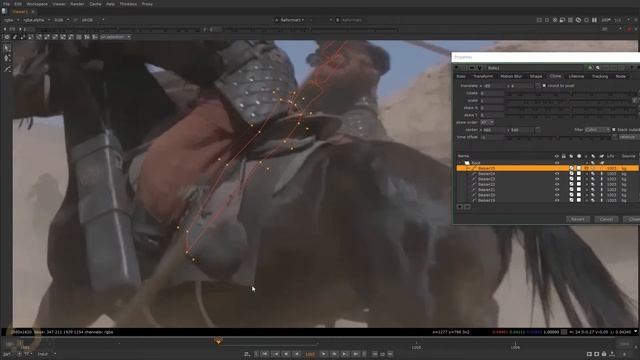This screenshot has height=360, width=640.
Task: Go to the previous keyframe
Action: coord(276,354)
